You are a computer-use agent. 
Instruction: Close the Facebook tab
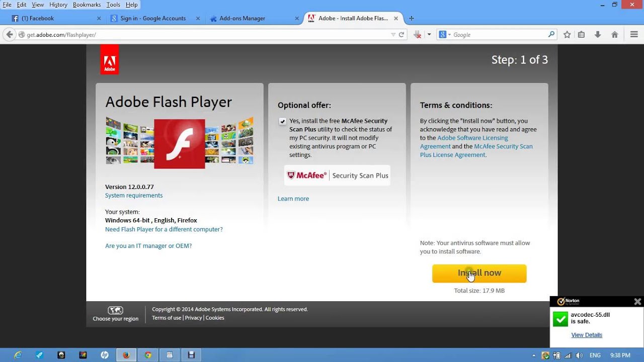(99, 19)
